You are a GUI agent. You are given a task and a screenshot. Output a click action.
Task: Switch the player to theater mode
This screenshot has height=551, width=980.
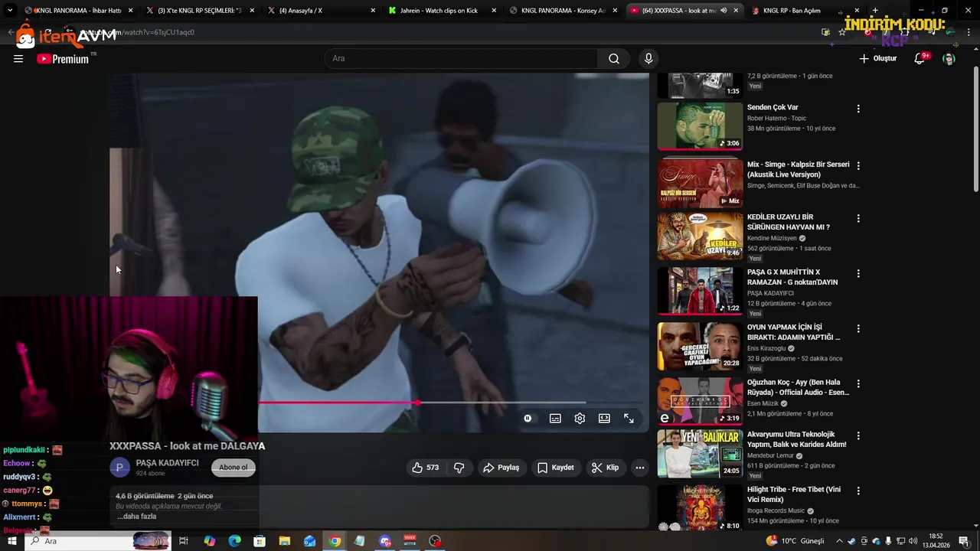tap(604, 419)
